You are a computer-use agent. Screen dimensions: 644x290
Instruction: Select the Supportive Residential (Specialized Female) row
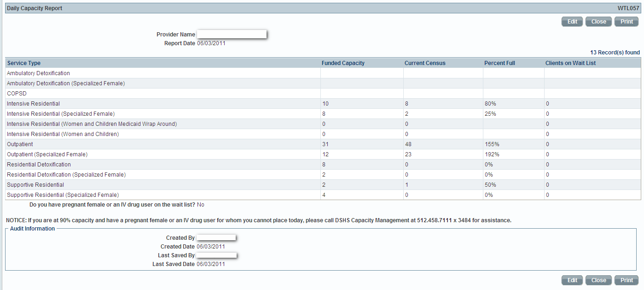(x=63, y=195)
